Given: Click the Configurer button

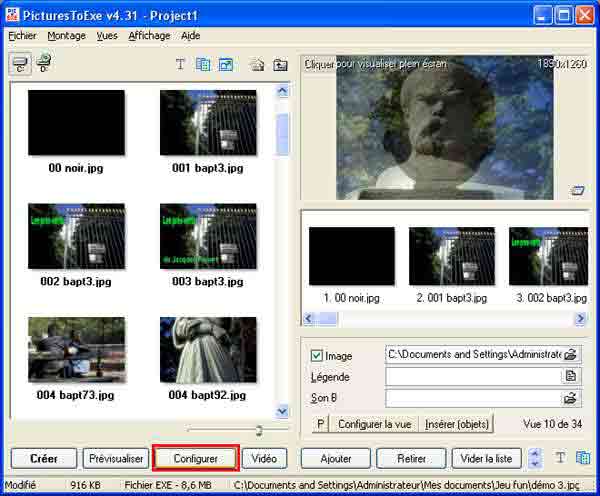Looking at the screenshot, I should (196, 458).
